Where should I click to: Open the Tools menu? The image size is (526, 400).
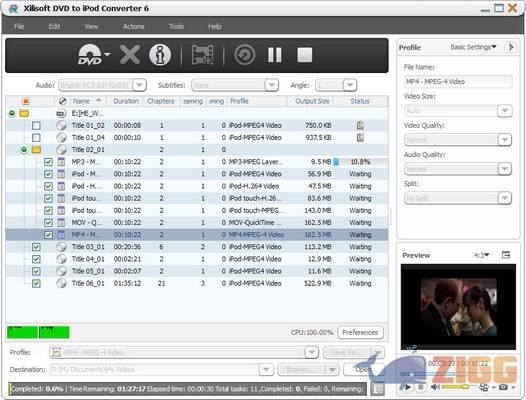click(176, 27)
